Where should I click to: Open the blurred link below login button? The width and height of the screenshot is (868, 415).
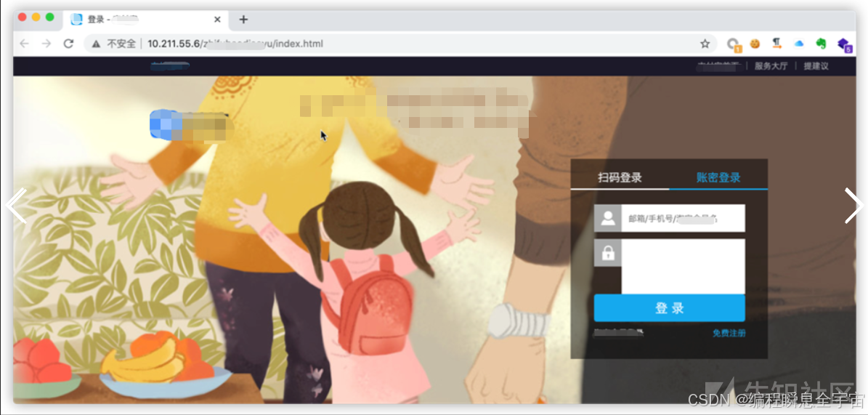[619, 333]
